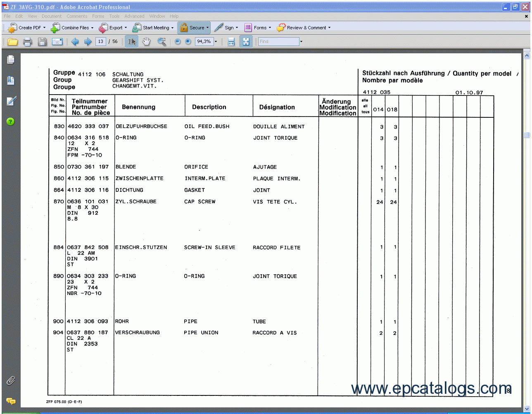This screenshot has height=414, width=532.
Task: Activate the Select tool
Action: [x=132, y=42]
